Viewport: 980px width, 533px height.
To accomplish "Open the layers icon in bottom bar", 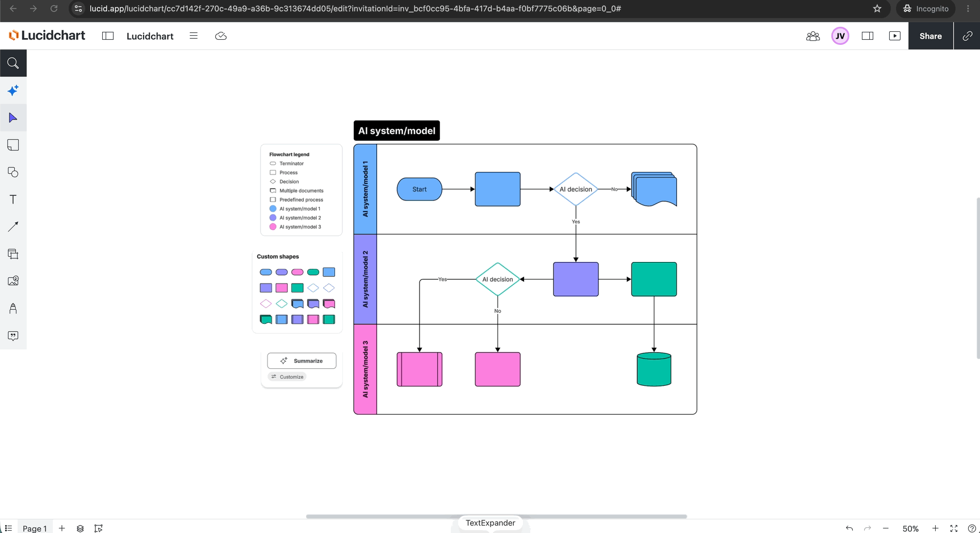I will pos(80,528).
